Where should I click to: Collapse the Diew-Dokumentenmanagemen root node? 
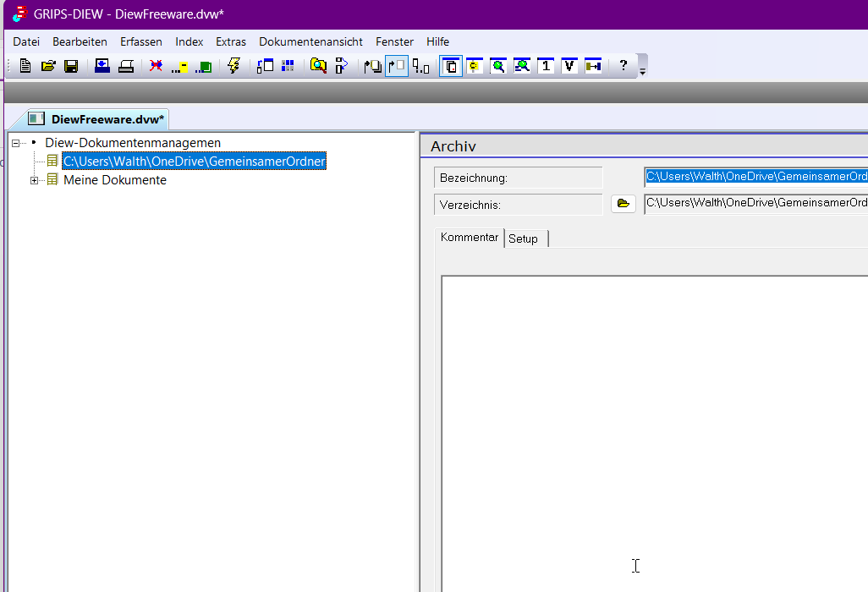(x=16, y=143)
